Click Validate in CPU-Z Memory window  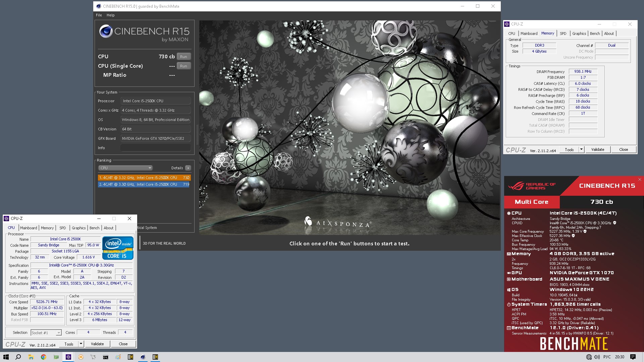click(598, 149)
